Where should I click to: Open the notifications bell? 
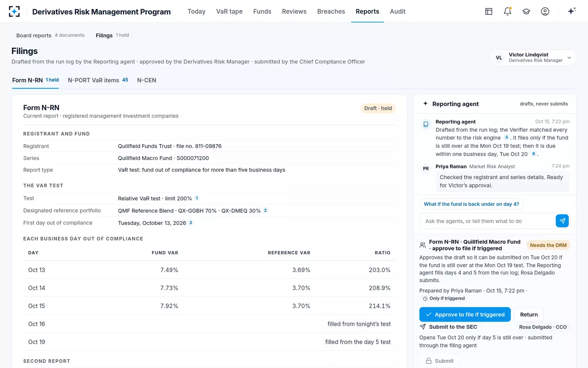508,11
